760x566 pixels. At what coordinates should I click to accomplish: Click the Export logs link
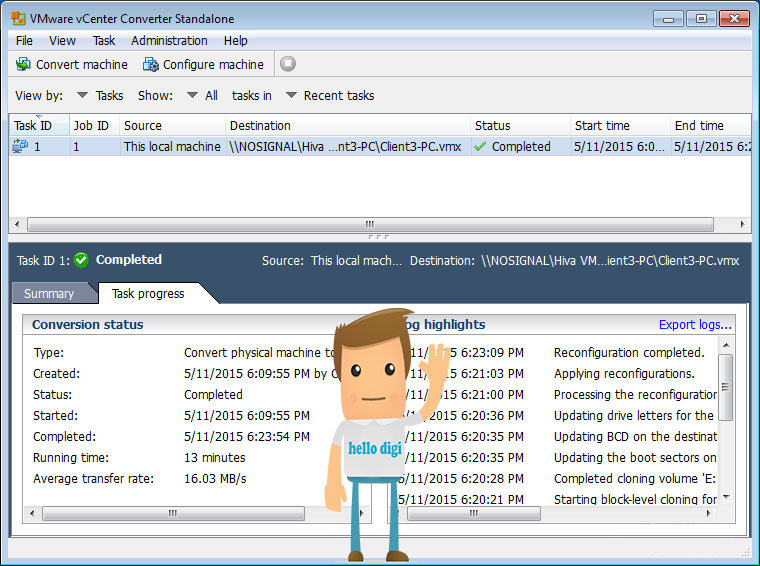tap(695, 324)
